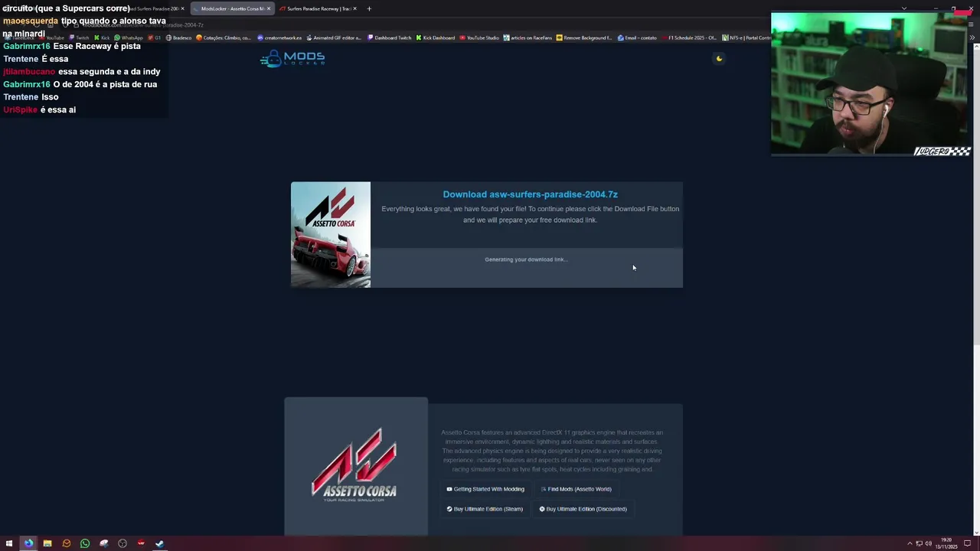Open Getting Started With Modding link

pos(485,489)
